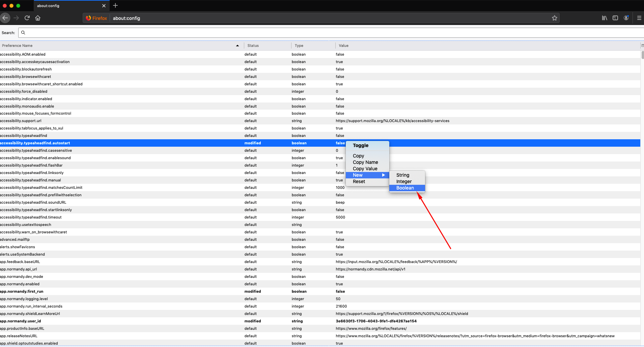Select alerts.showFavicons row
The width and height of the screenshot is (644, 347).
pos(320,247)
